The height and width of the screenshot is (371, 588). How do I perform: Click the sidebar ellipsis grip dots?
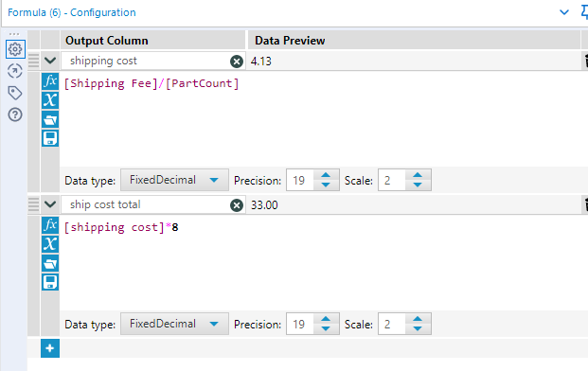click(x=14, y=34)
